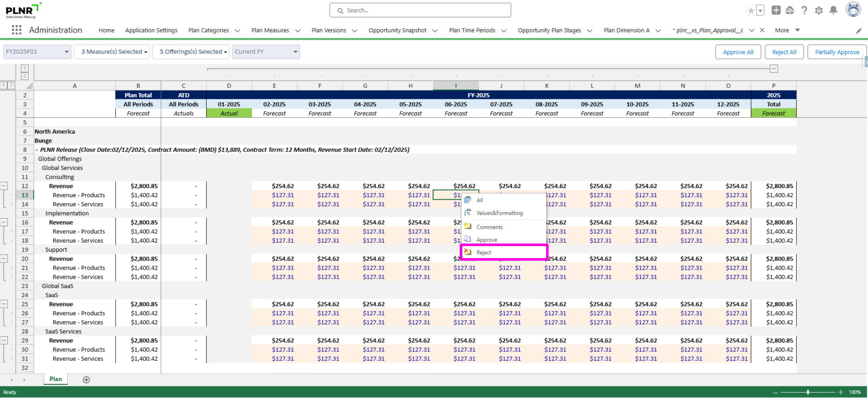Open the FY2025F01 version dropdown

point(37,52)
